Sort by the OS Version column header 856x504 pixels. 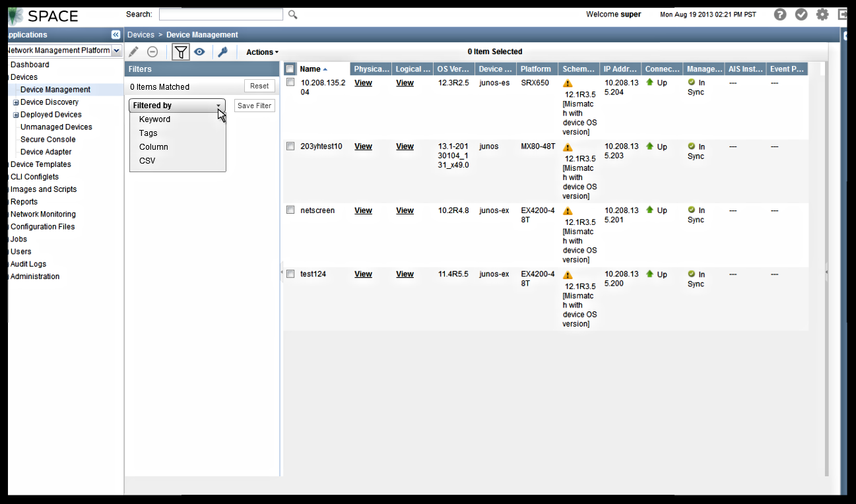(x=453, y=69)
